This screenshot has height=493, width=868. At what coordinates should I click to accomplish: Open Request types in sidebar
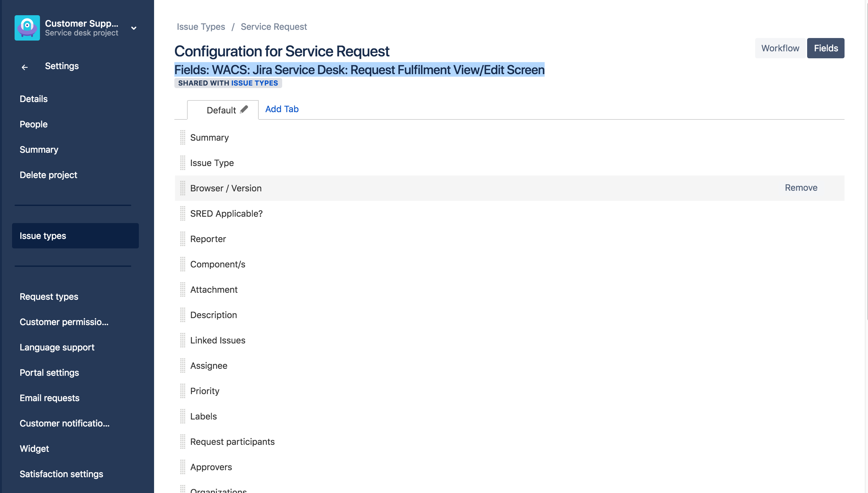[x=49, y=296]
